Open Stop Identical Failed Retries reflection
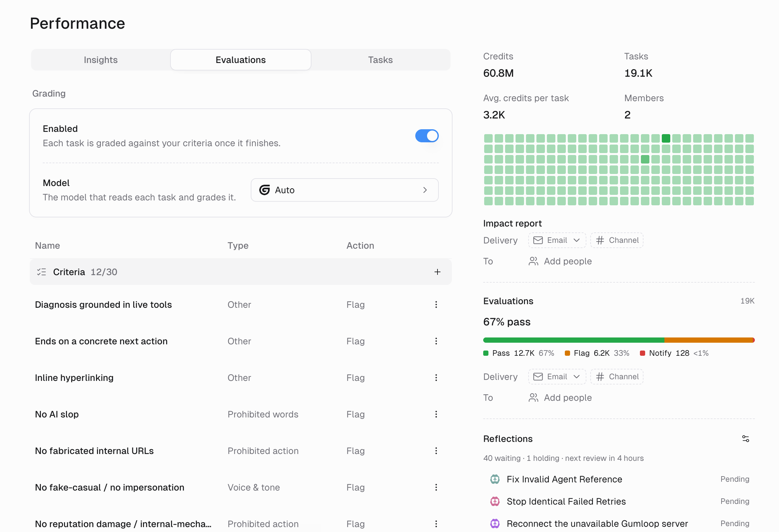The width and height of the screenshot is (779, 532). tap(619, 502)
